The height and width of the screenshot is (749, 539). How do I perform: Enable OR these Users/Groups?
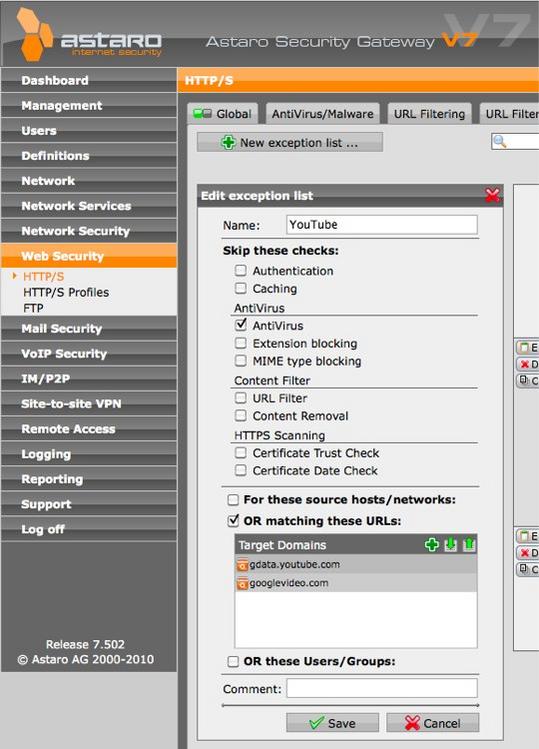pyautogui.click(x=233, y=662)
